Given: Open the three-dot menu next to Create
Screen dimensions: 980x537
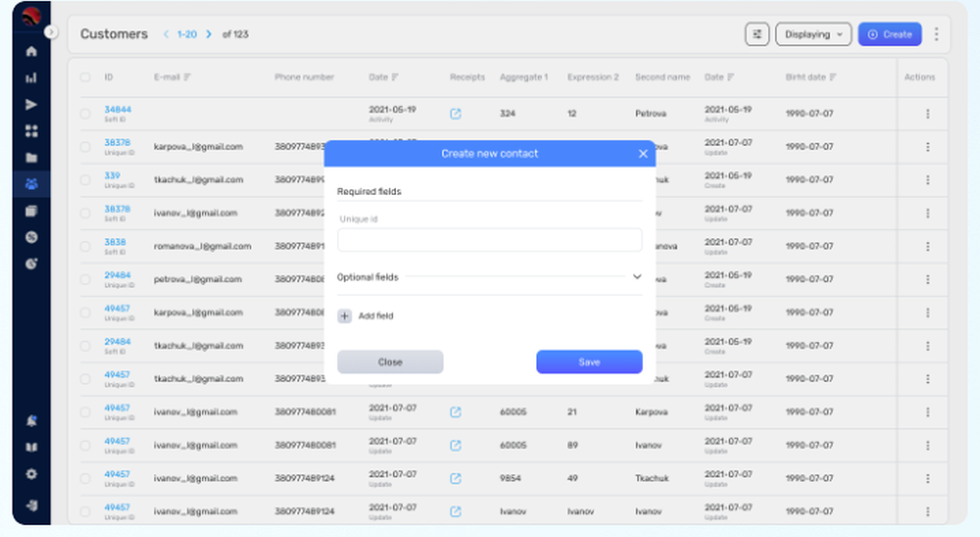Looking at the screenshot, I should [936, 34].
